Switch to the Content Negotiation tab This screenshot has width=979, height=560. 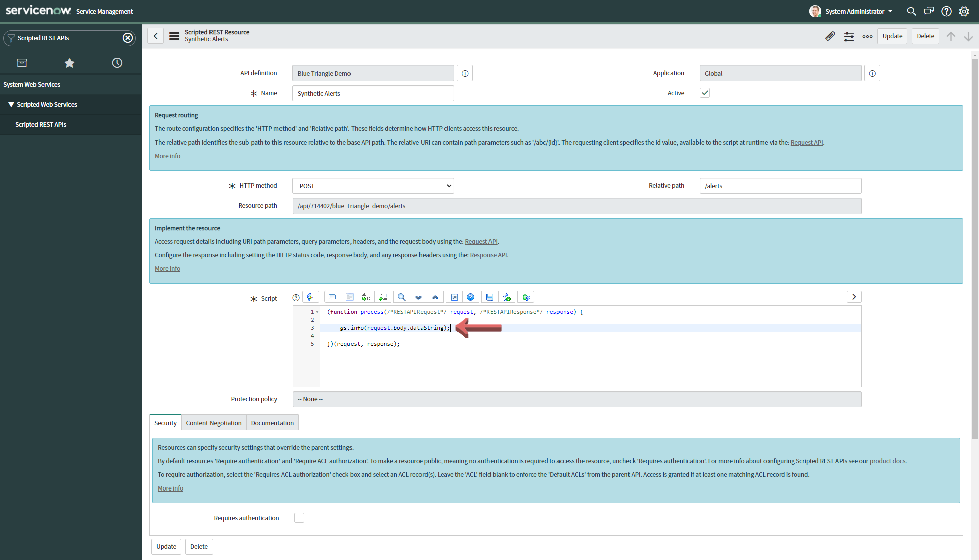click(x=214, y=423)
